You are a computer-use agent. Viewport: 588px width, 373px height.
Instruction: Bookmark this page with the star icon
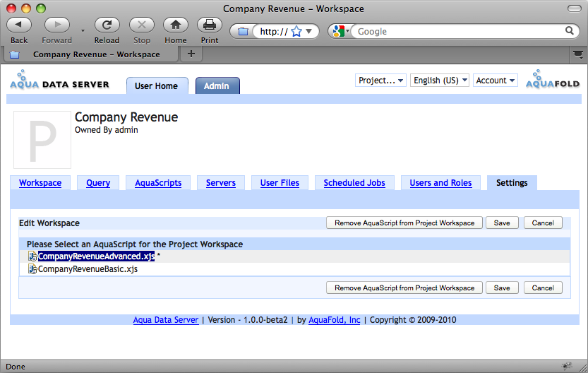296,32
